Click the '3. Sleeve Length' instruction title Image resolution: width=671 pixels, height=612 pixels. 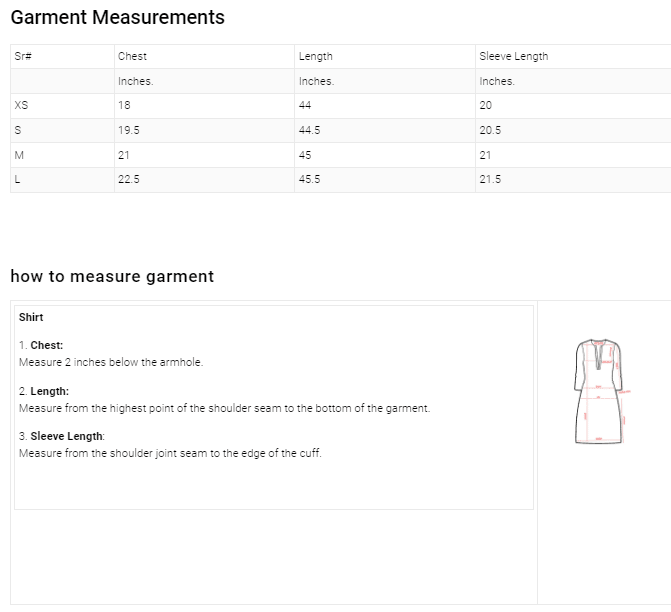[x=61, y=437]
